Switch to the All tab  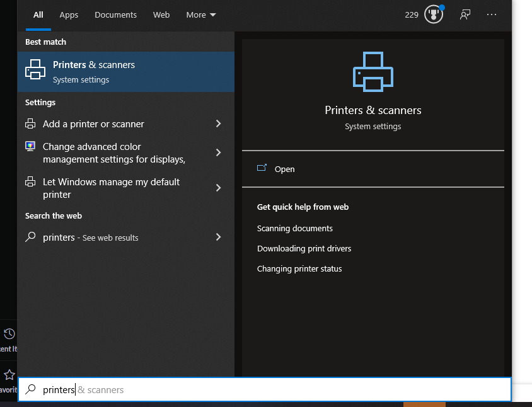pyautogui.click(x=38, y=15)
